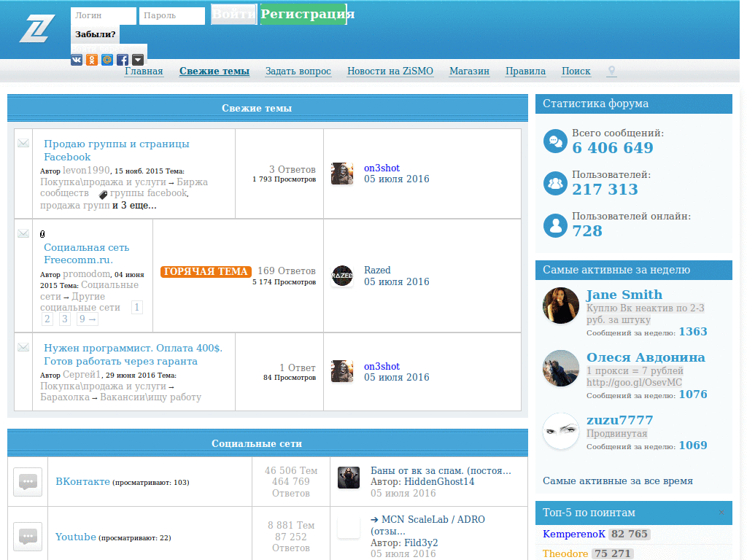Close the Топ-5 по поинтам panel

[x=721, y=513]
